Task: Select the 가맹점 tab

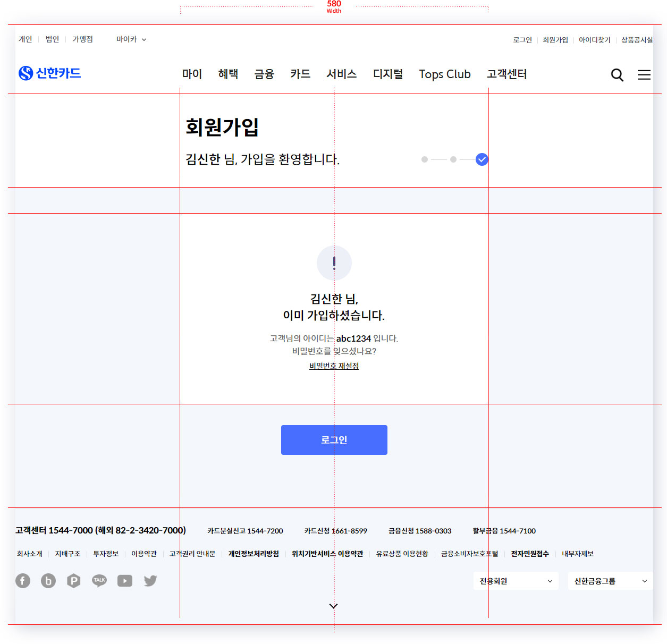Action: 82,39
